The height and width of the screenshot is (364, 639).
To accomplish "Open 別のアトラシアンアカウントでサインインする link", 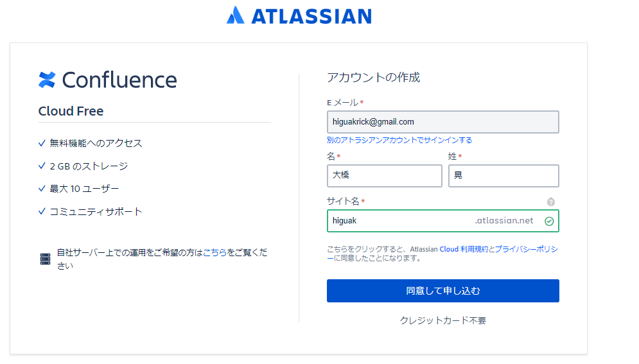I will (x=399, y=140).
